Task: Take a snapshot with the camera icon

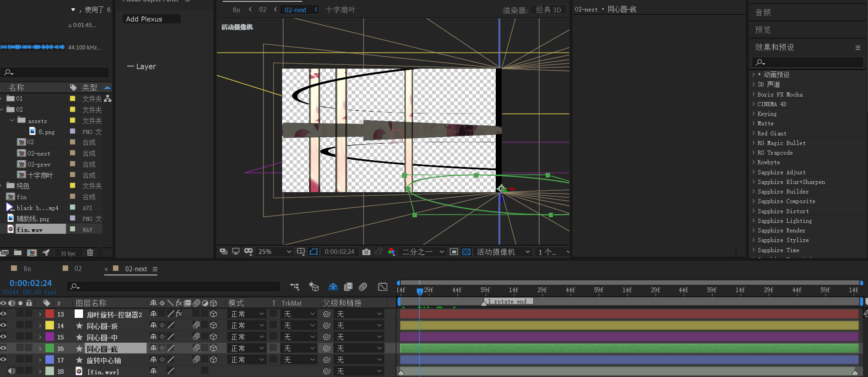Action: (366, 252)
